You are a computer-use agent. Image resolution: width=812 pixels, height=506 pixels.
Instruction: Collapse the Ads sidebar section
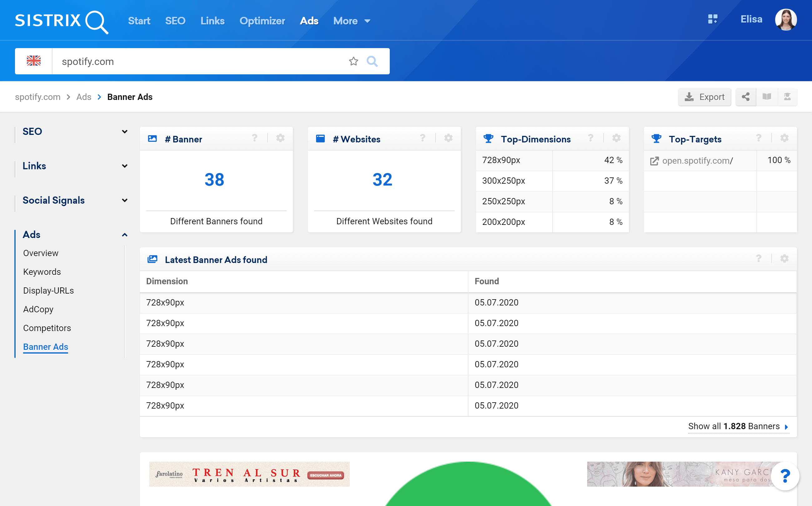pos(125,235)
